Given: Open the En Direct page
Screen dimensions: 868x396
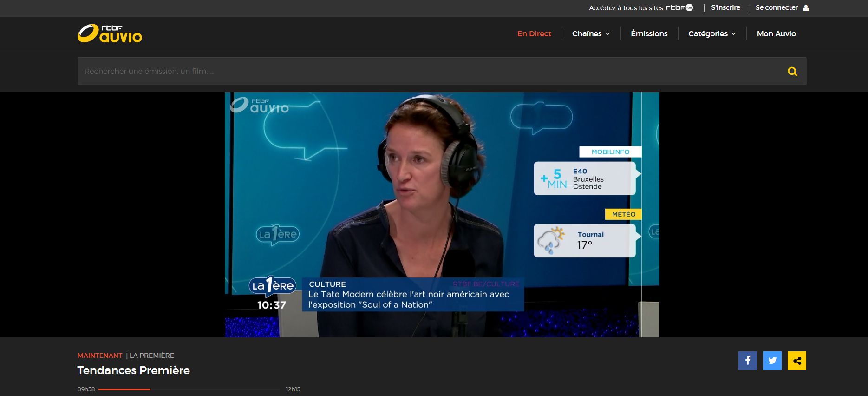Looking at the screenshot, I should coord(534,33).
